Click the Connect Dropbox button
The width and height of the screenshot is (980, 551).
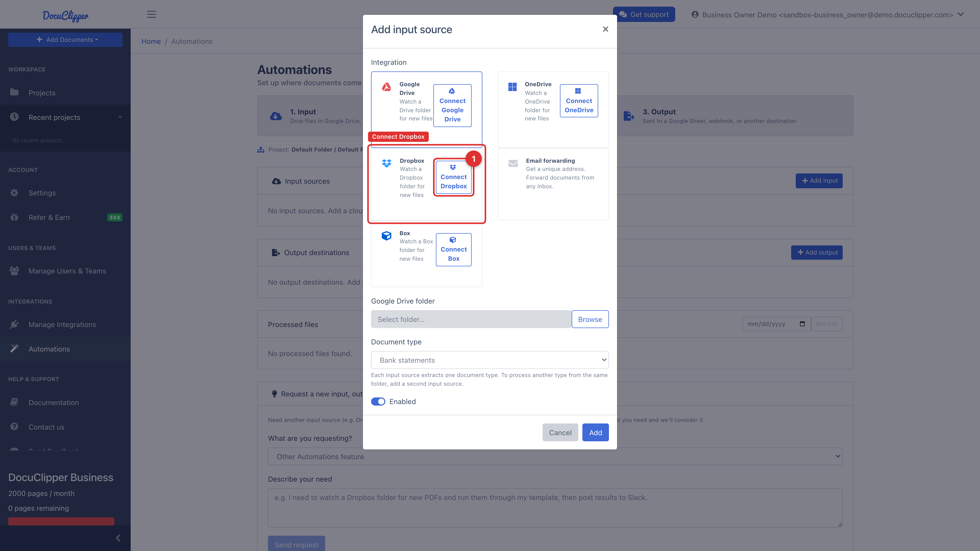[x=454, y=177]
